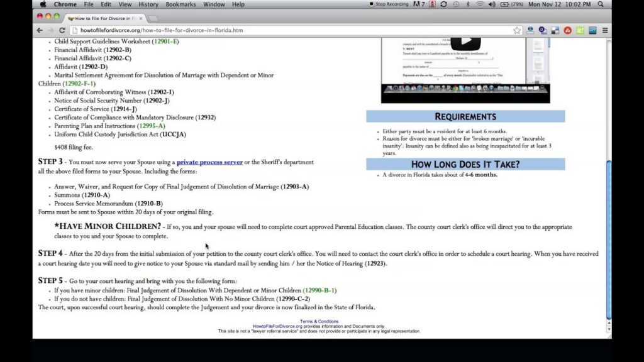
Task: Open the private process server link
Action: point(209,162)
